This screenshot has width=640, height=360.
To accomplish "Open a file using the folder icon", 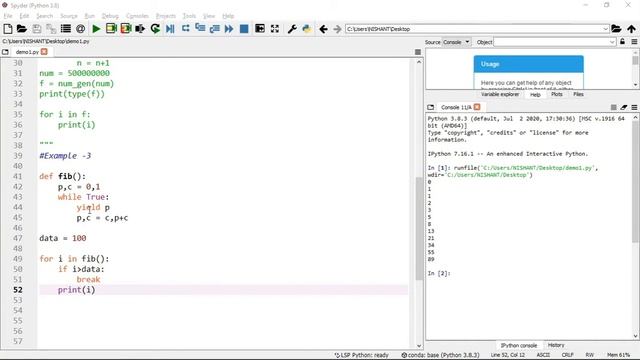I will [22, 29].
